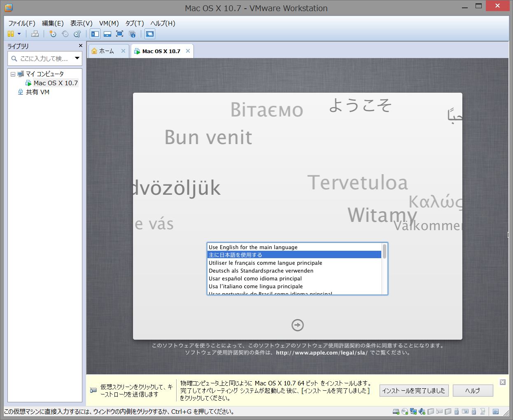
Task: Toggle the console view icon
Action: pyautogui.click(x=150, y=34)
